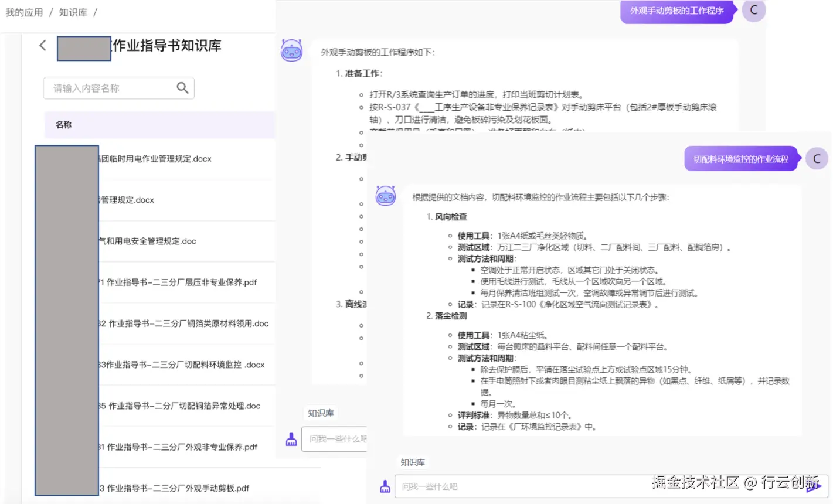Viewport: 833px width, 504px height.
Task: Click line 使用工具: 1张A4粘尘纸
Action: click(503, 335)
